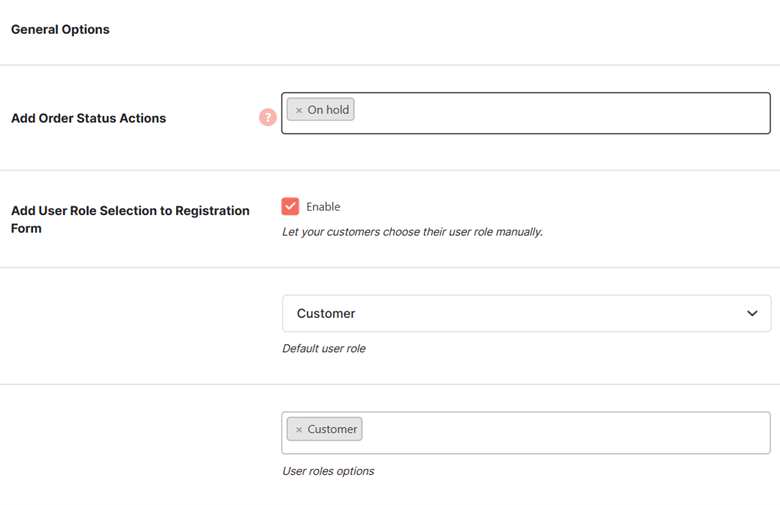
Task: Click Add User Role Selection to Registration Form label
Action: [130, 219]
